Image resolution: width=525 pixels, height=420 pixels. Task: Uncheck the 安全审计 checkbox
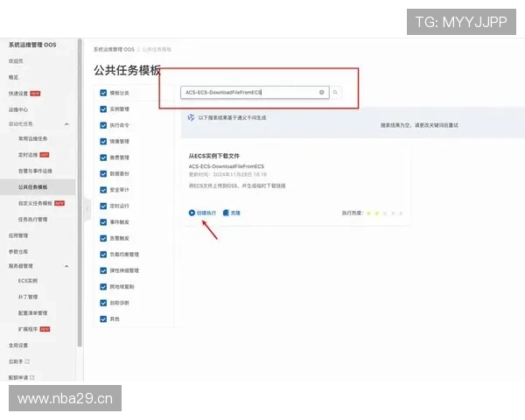point(103,190)
